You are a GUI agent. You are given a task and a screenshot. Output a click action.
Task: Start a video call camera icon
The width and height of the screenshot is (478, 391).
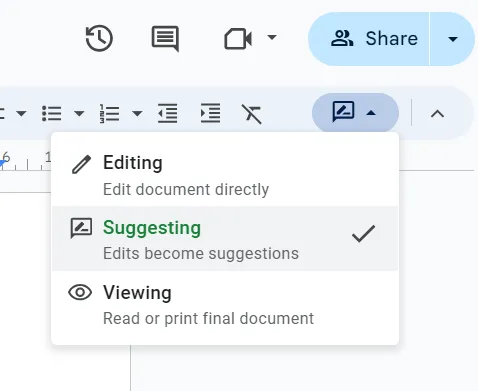click(x=238, y=39)
